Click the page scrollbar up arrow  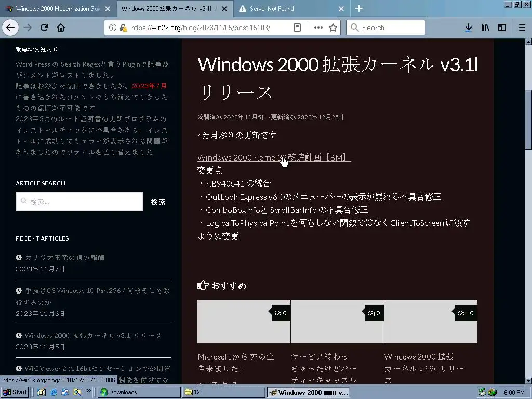[528, 42]
